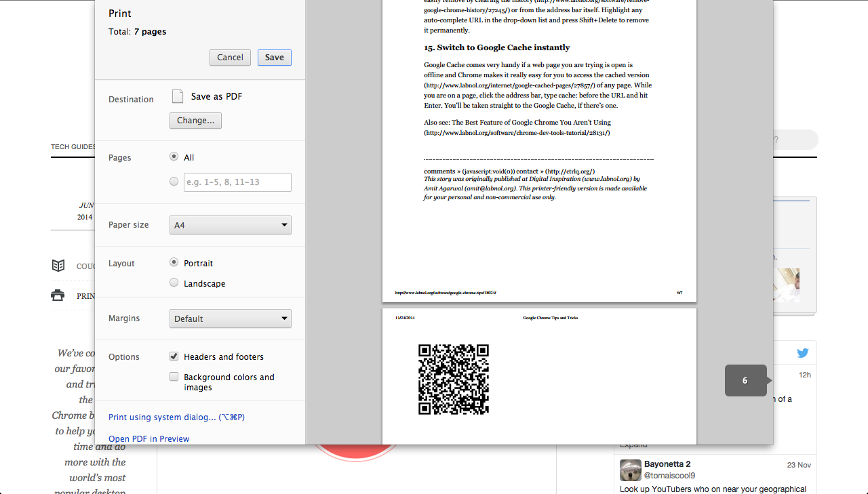Click the TECH GUIDES navigation item
Image resolution: width=868 pixels, height=494 pixels.
click(x=71, y=146)
